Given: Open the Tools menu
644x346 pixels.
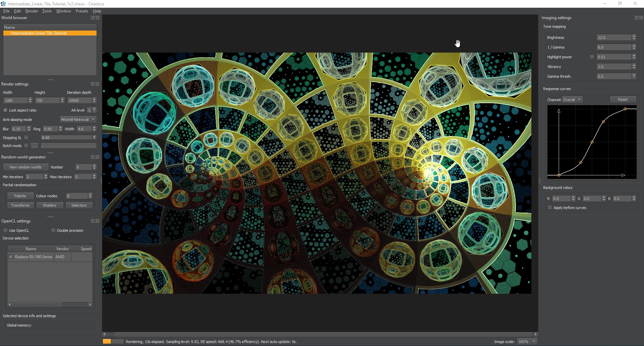Looking at the screenshot, I should [x=47, y=11].
